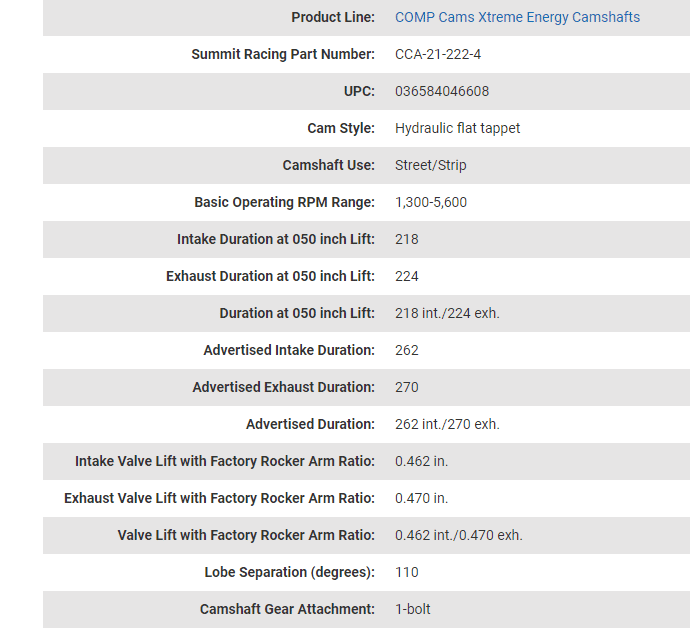Click the 'Lobe Separation (degrees):' label
The image size is (690, 628).
pyautogui.click(x=289, y=572)
